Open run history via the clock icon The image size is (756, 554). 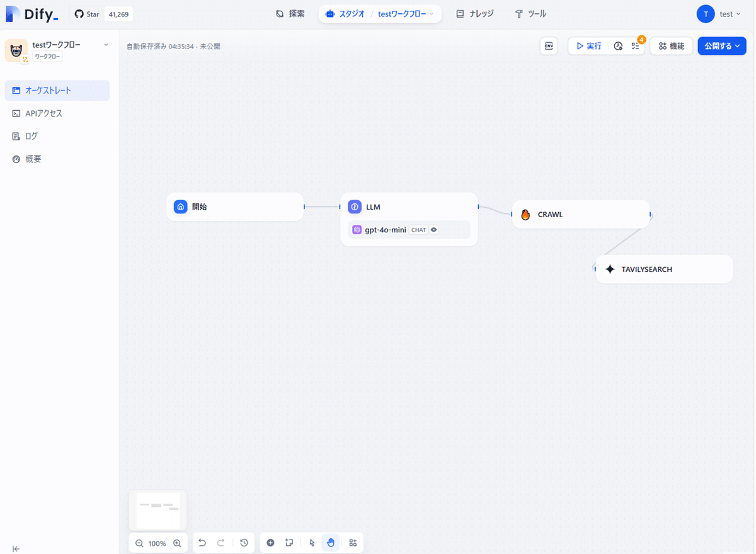pos(618,45)
